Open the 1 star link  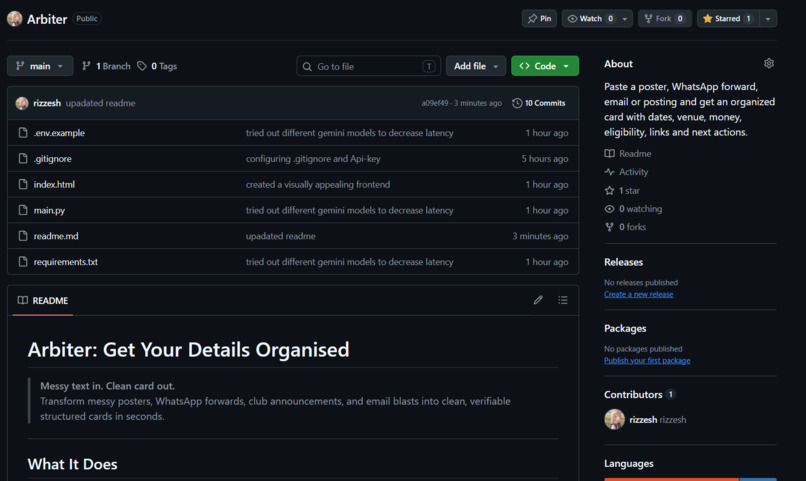622,190
